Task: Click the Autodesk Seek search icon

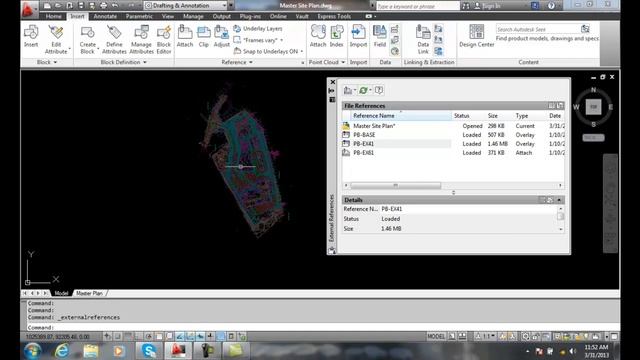Action: (x=585, y=29)
